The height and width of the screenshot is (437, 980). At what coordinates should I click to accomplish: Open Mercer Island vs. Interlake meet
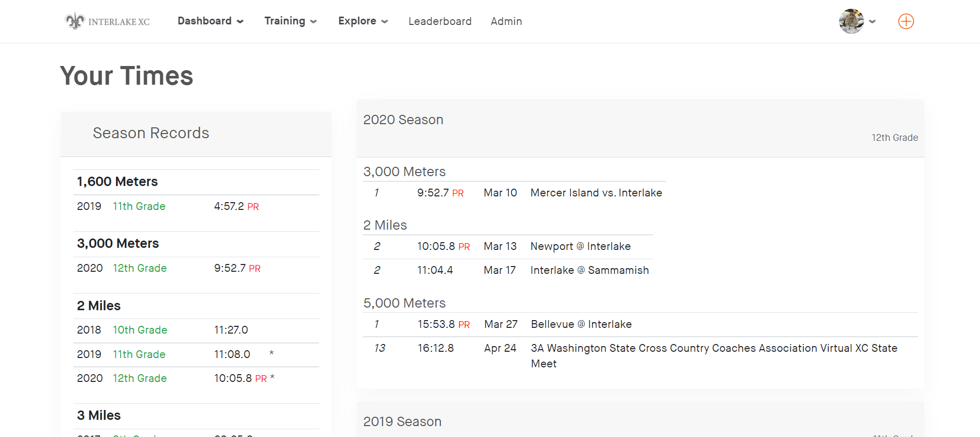coord(596,193)
